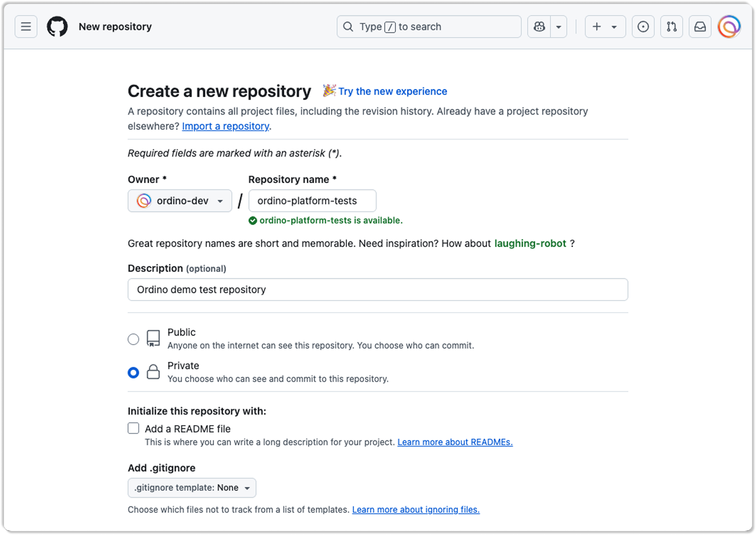
Task: Open the hamburger navigation menu
Action: 26,27
